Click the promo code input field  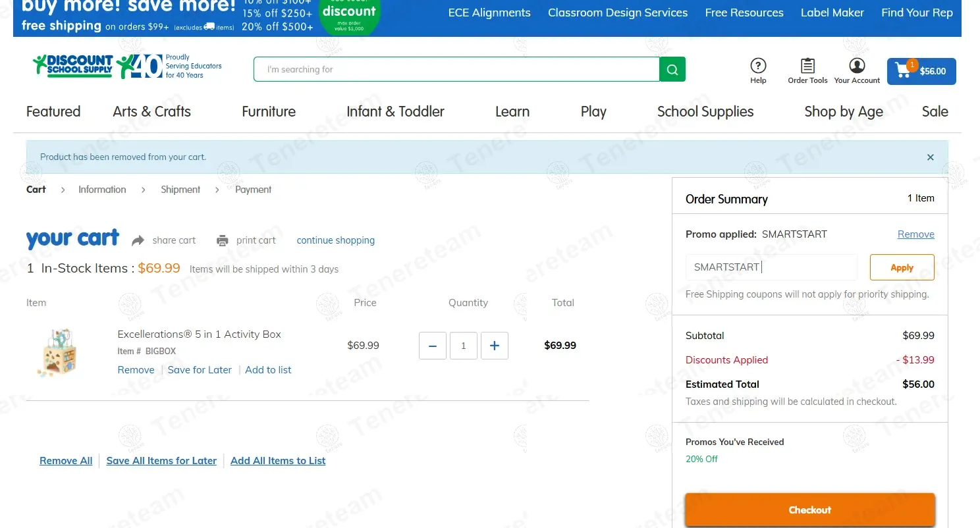coord(771,267)
